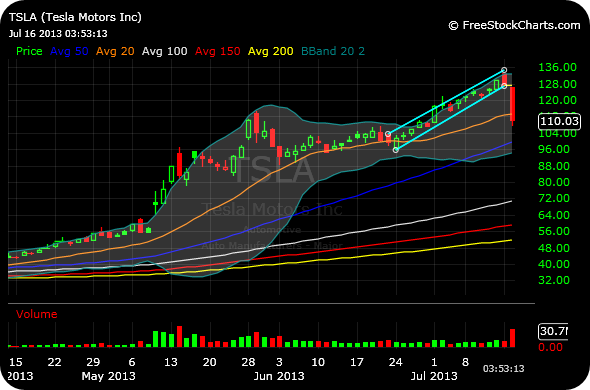Click the date label 24 on time axis
Screen dimensions: 590x390
pos(395,362)
